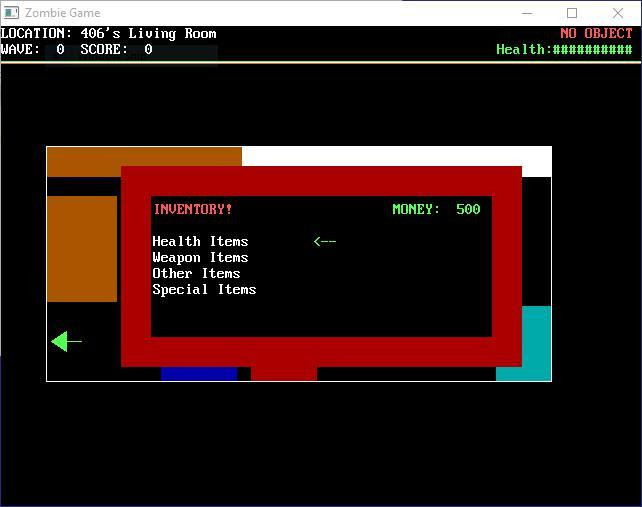The width and height of the screenshot is (642, 507).
Task: Click the large orange square furniture block
Action: [x=82, y=249]
